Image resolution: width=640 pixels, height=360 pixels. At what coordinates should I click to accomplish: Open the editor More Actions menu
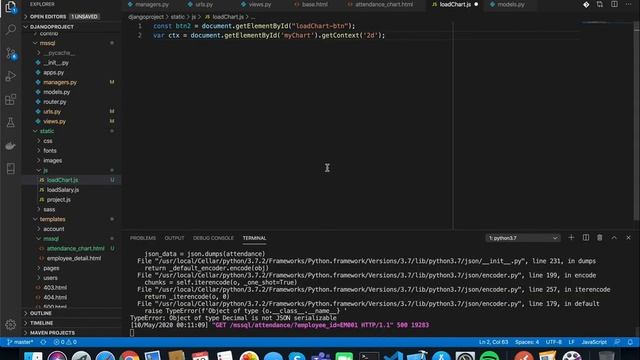tap(628, 4)
